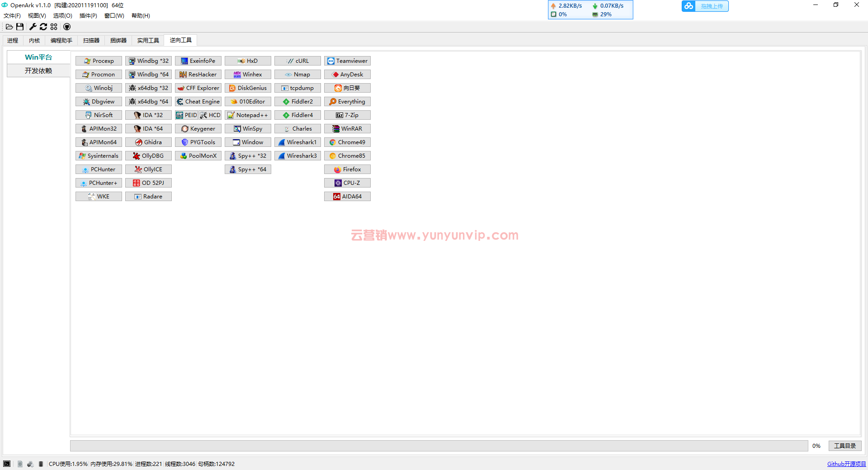Click the round shield toolbar icon

pos(67,27)
